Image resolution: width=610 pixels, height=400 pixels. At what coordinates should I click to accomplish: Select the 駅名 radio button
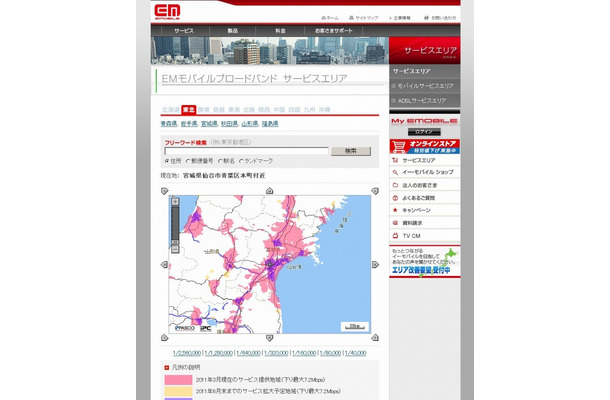[x=220, y=161]
